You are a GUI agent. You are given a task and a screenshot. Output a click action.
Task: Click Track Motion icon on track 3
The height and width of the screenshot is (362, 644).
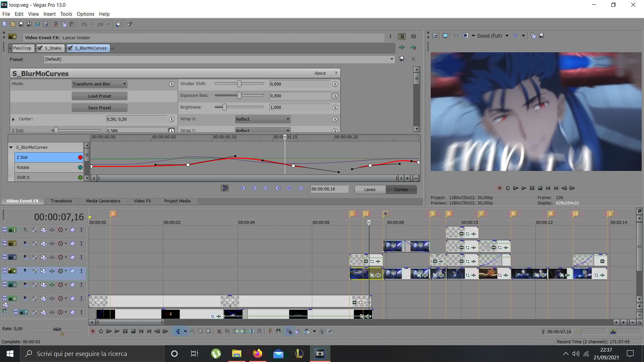click(x=43, y=257)
